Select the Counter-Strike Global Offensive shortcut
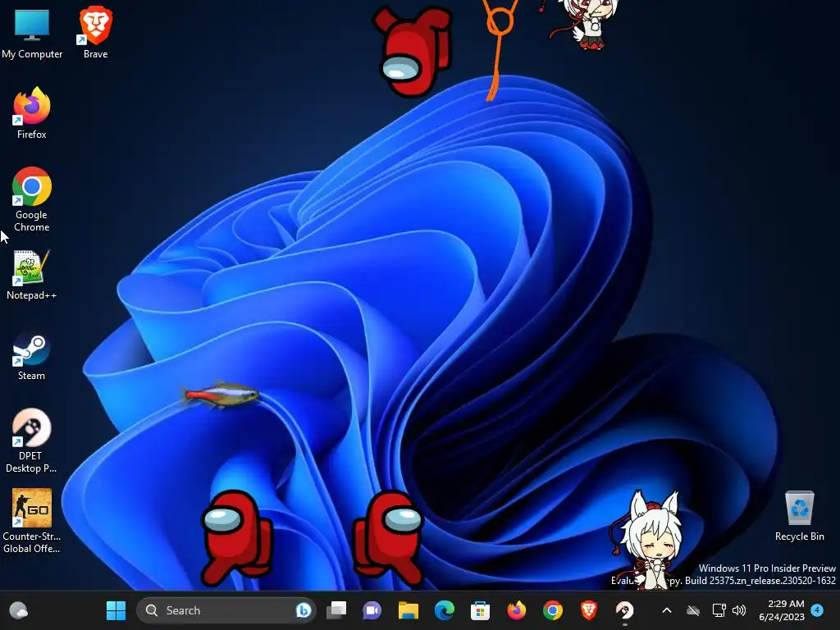This screenshot has height=630, width=840. click(32, 521)
